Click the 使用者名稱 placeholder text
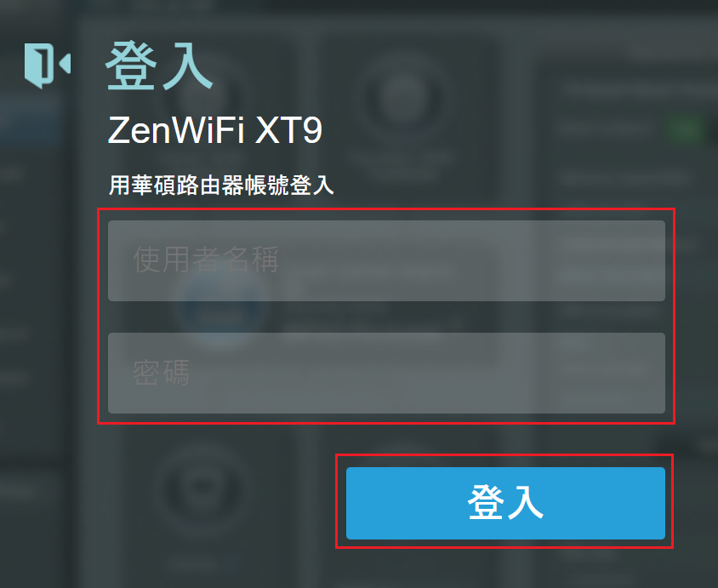Viewport: 718px width, 588px height. coord(206,260)
